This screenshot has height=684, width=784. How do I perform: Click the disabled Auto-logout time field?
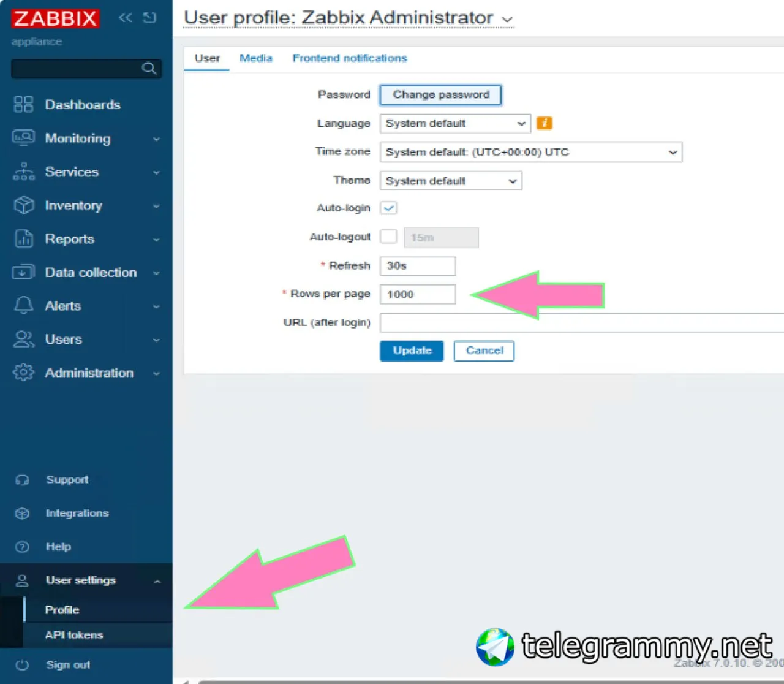(441, 237)
